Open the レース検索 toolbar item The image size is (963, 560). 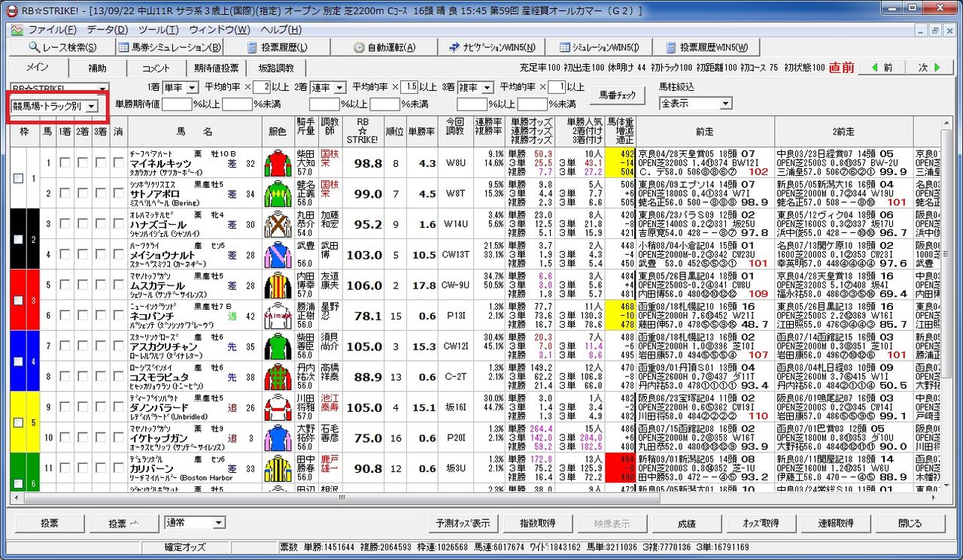[x=61, y=47]
